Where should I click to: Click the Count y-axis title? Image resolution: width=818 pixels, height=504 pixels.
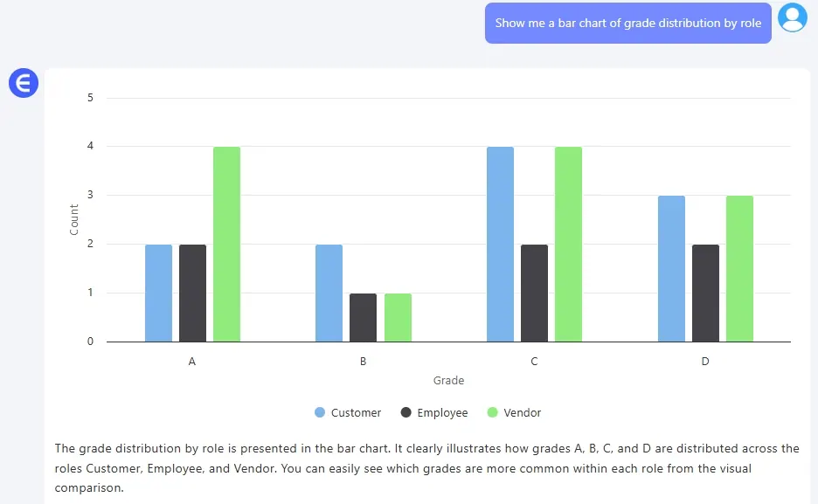[x=74, y=219]
